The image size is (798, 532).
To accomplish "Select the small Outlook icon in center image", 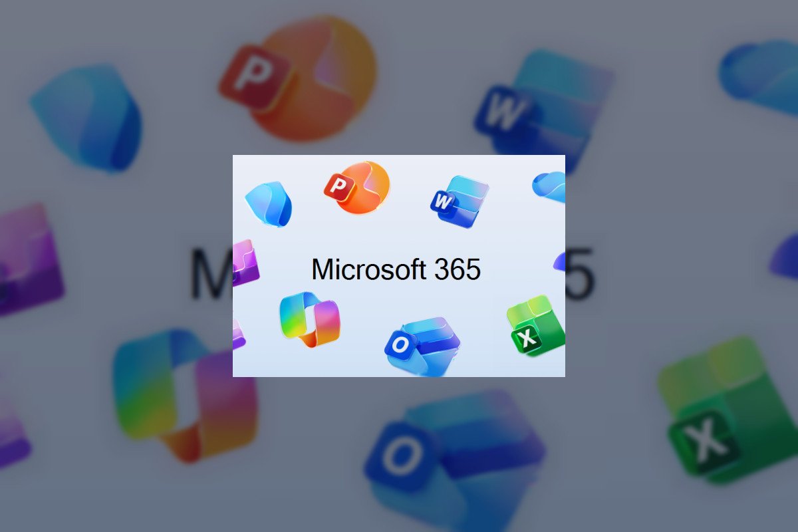I will (422, 346).
